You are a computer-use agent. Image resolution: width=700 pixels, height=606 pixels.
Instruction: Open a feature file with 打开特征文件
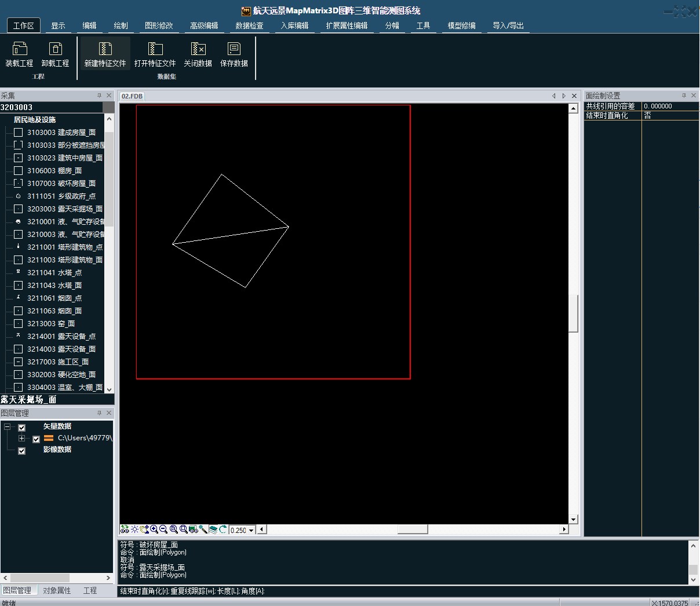(155, 50)
